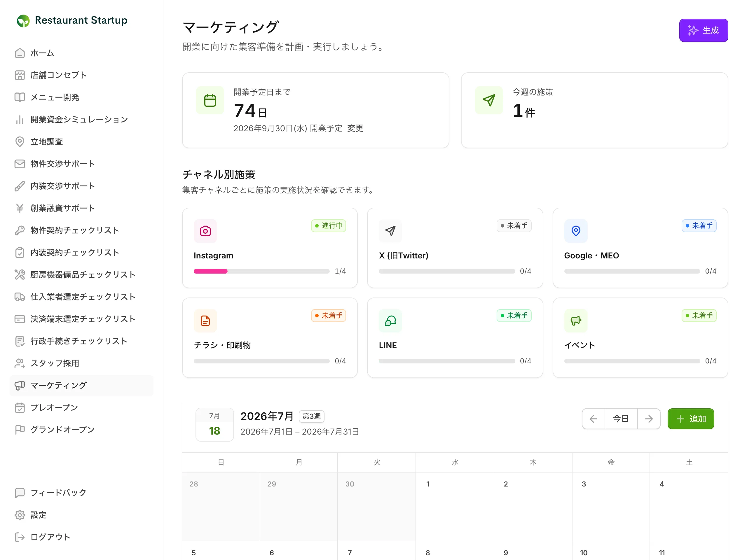747x560 pixels.
Task: Click the Instagram progress bar 1/4
Action: click(x=261, y=271)
